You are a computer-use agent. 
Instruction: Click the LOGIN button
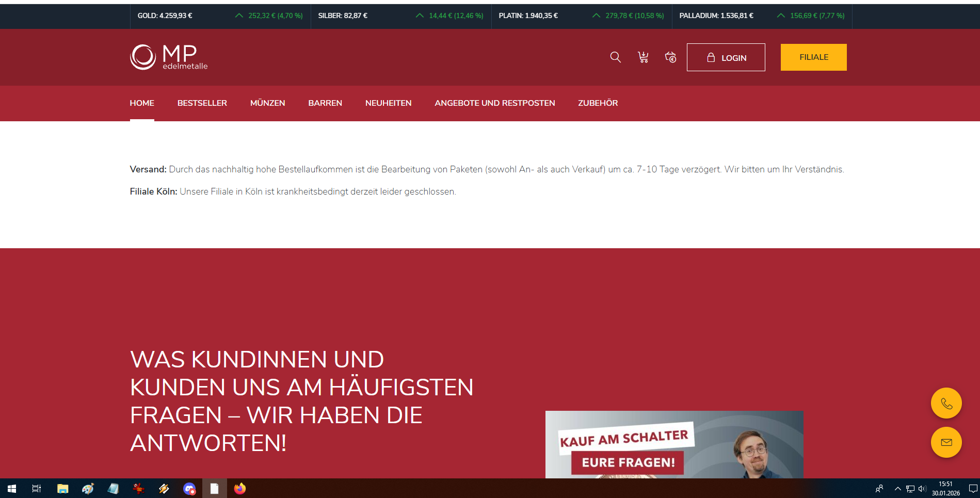point(726,57)
